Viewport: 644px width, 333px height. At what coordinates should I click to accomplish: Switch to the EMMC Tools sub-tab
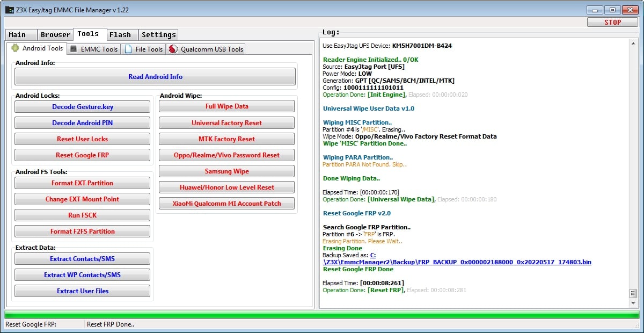(x=93, y=49)
